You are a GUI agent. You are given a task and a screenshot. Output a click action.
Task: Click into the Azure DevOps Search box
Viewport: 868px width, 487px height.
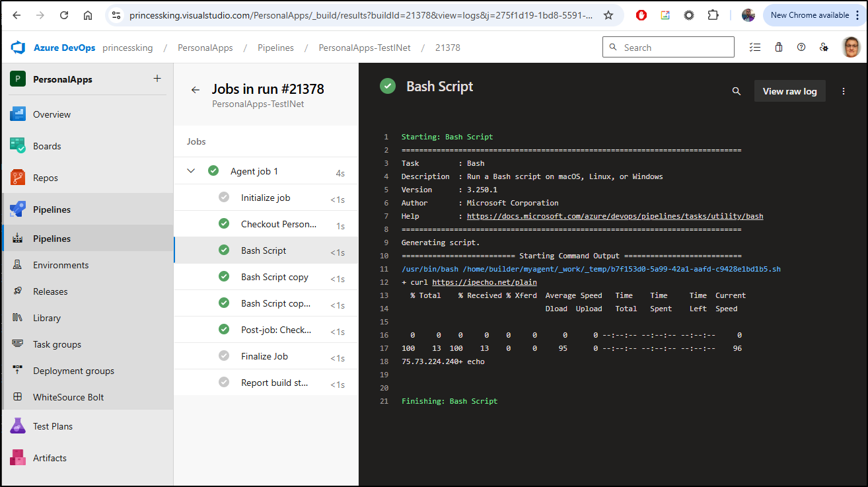(669, 48)
